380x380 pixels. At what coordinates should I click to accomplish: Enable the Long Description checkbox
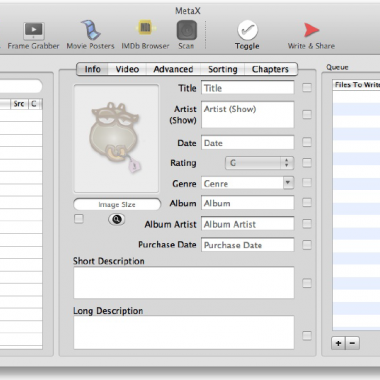(x=307, y=336)
